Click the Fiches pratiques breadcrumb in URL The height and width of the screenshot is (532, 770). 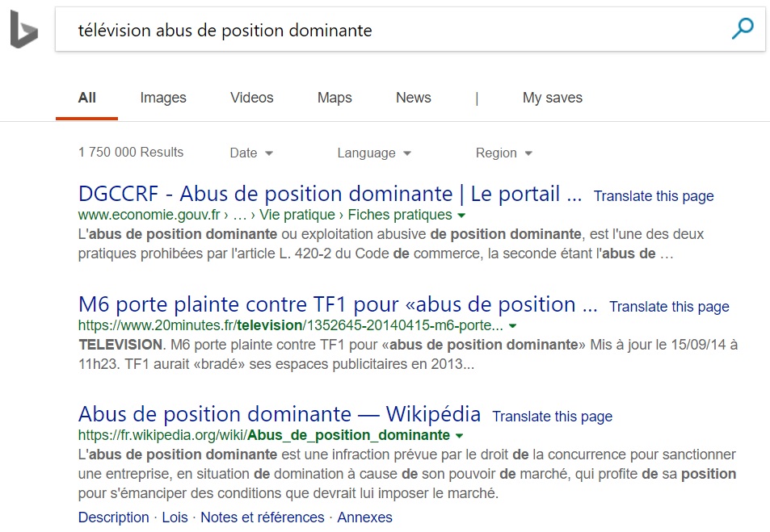(x=400, y=215)
